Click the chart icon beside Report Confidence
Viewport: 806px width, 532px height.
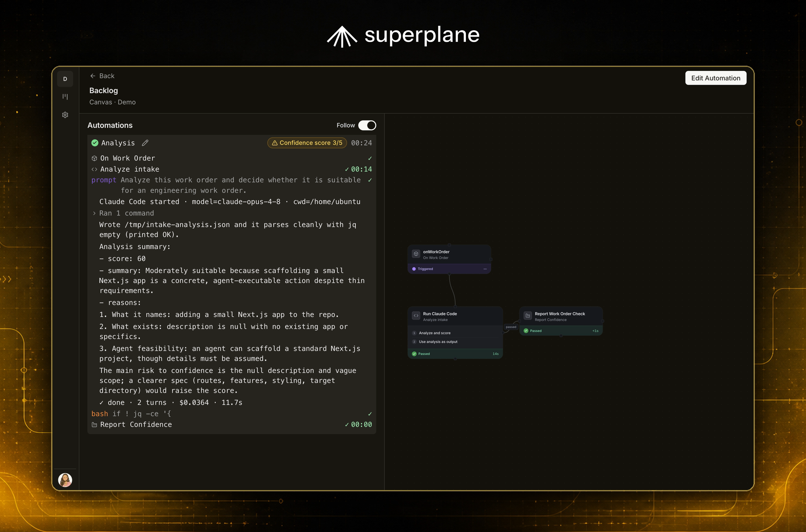pyautogui.click(x=94, y=424)
